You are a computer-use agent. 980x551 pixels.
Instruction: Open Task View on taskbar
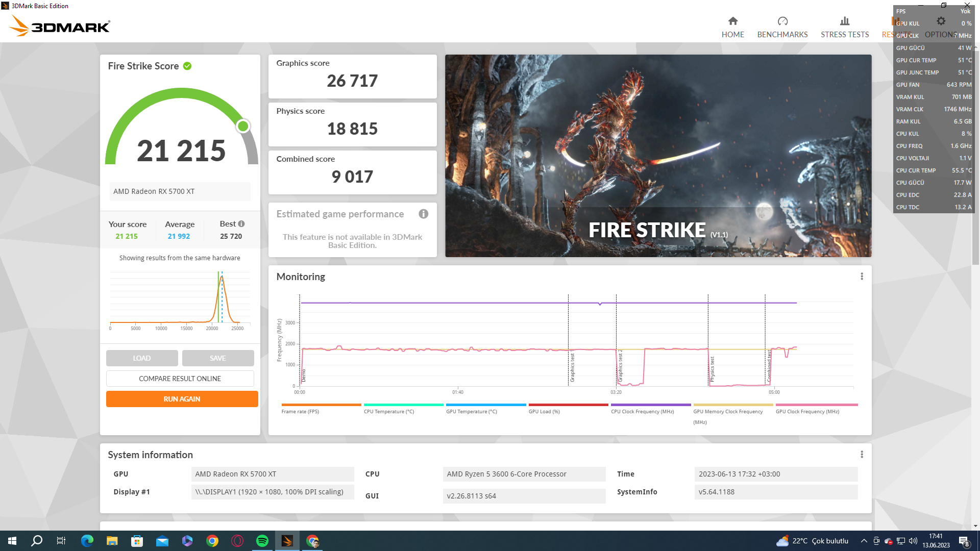pos(61,541)
